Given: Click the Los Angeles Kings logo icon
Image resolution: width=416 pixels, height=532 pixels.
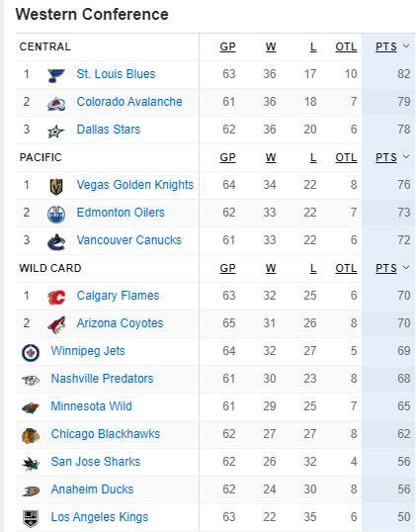Looking at the screenshot, I should point(31,518).
